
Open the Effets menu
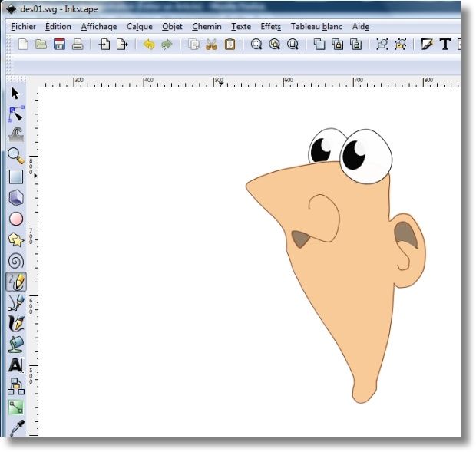(x=271, y=27)
